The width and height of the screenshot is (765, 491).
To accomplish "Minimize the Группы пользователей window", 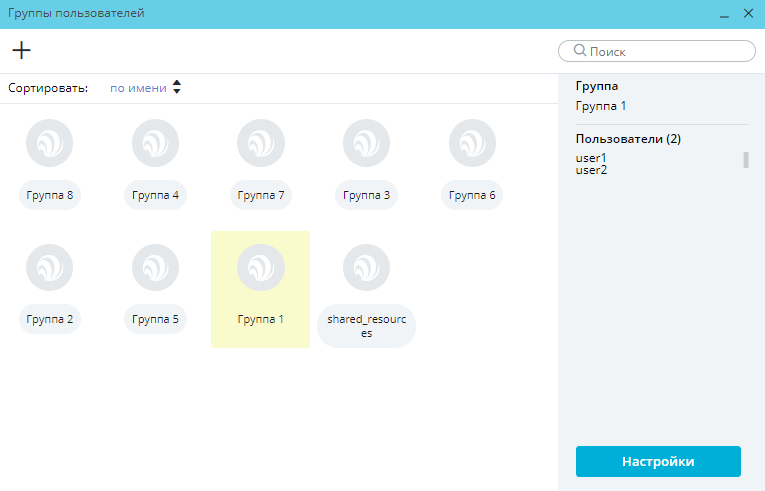I will click(x=724, y=14).
